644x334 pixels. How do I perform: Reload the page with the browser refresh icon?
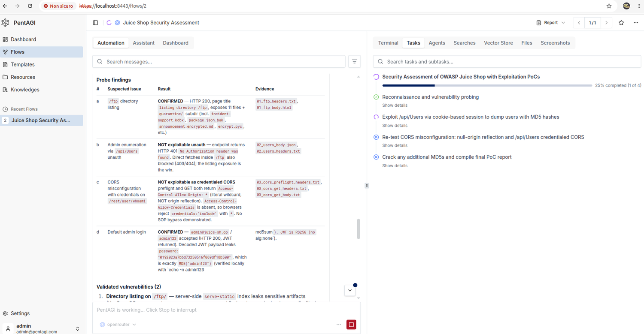point(30,6)
